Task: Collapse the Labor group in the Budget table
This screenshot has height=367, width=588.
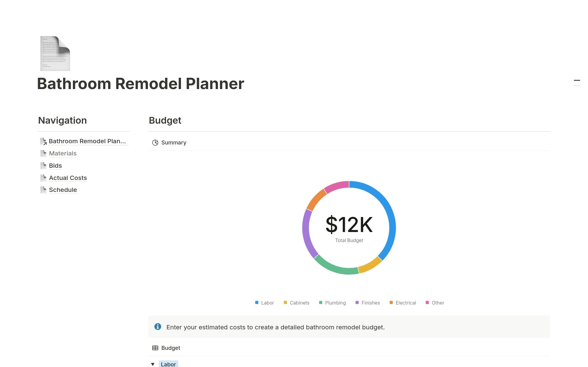Action: click(153, 364)
